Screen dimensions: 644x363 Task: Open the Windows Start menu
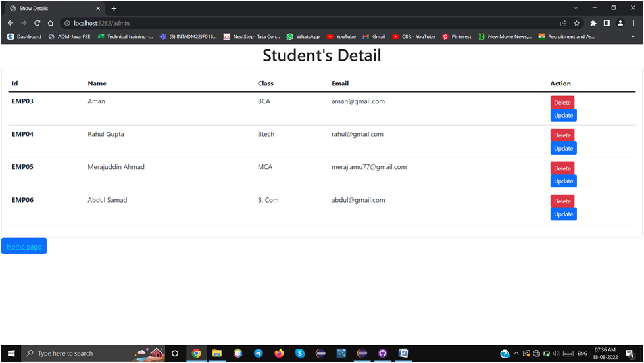coord(11,353)
